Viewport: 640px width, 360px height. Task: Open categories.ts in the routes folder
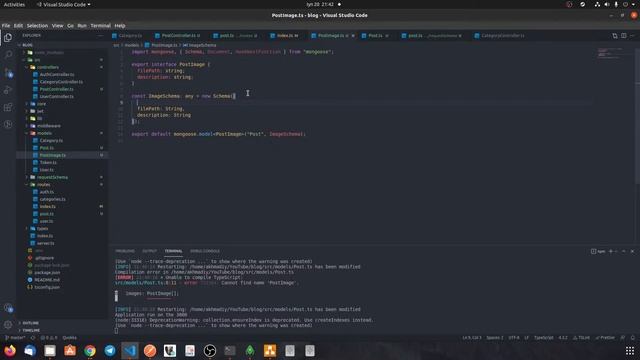click(x=52, y=200)
